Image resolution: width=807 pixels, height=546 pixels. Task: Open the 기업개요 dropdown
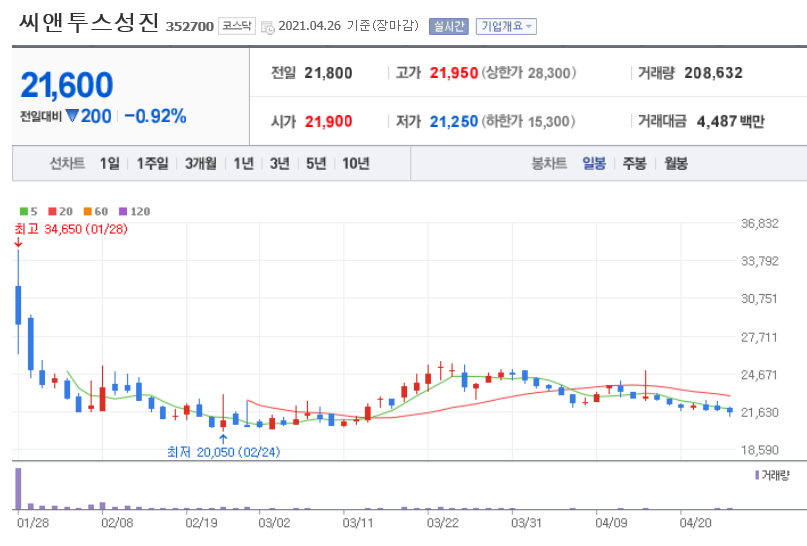tap(506, 26)
